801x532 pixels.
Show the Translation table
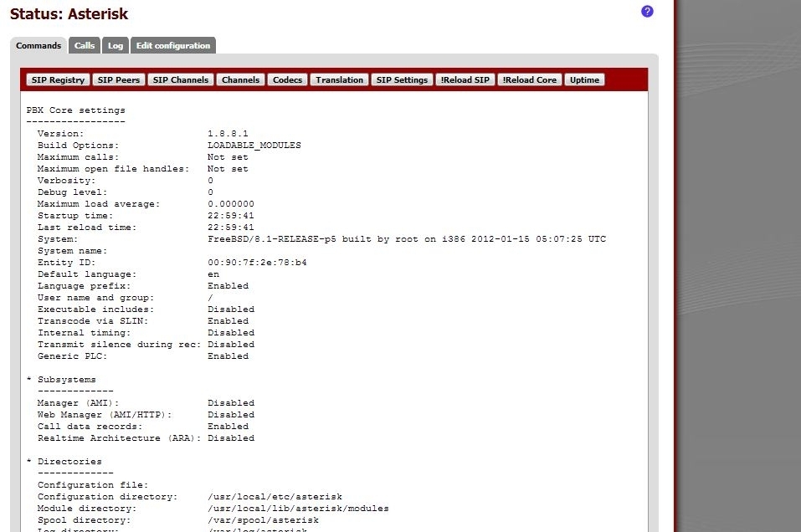click(339, 79)
